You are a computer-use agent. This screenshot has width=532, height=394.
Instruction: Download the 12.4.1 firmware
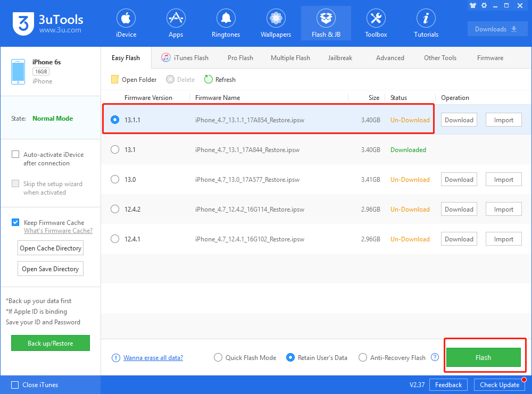click(x=459, y=239)
